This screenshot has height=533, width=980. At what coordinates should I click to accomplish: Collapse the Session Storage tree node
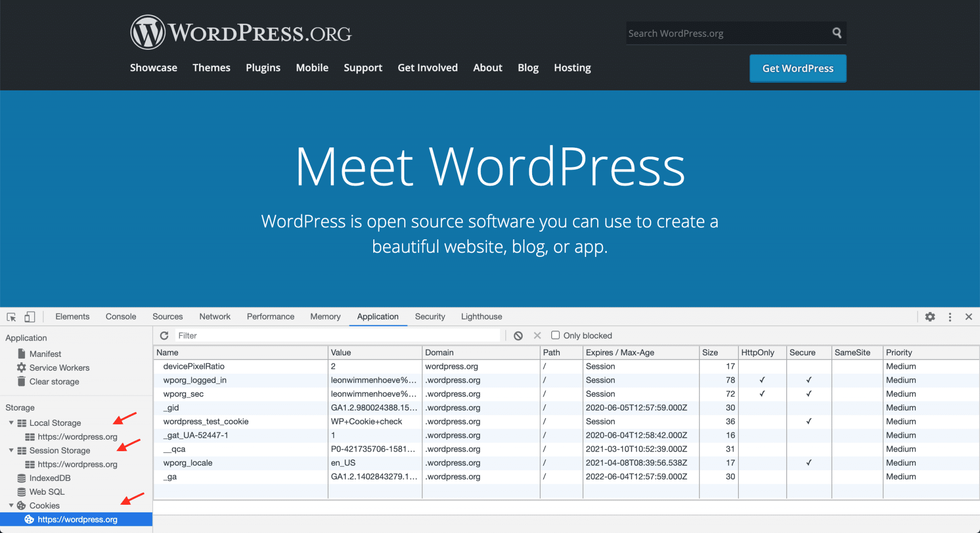point(11,451)
